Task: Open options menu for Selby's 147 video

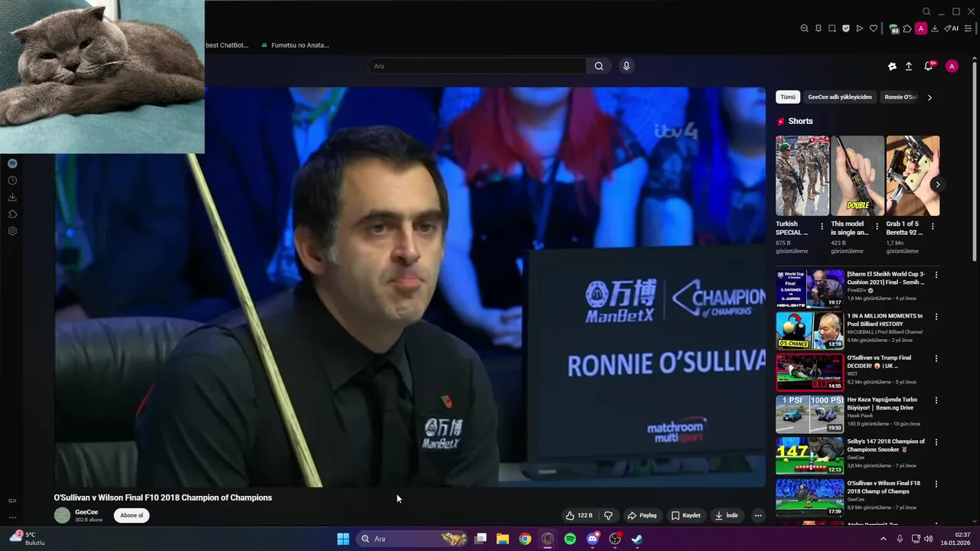Action: pyautogui.click(x=936, y=442)
